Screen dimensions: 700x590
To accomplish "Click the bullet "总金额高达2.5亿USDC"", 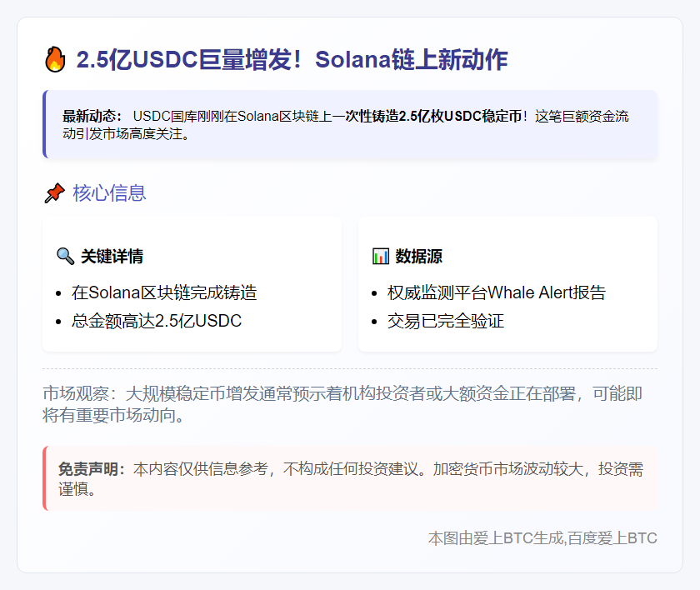I will pyautogui.click(x=157, y=321).
